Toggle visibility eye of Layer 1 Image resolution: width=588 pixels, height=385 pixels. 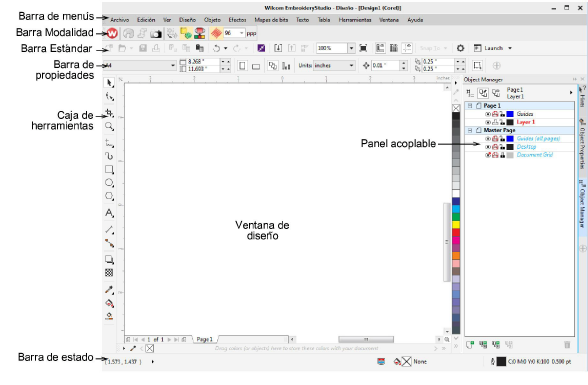tap(488, 122)
